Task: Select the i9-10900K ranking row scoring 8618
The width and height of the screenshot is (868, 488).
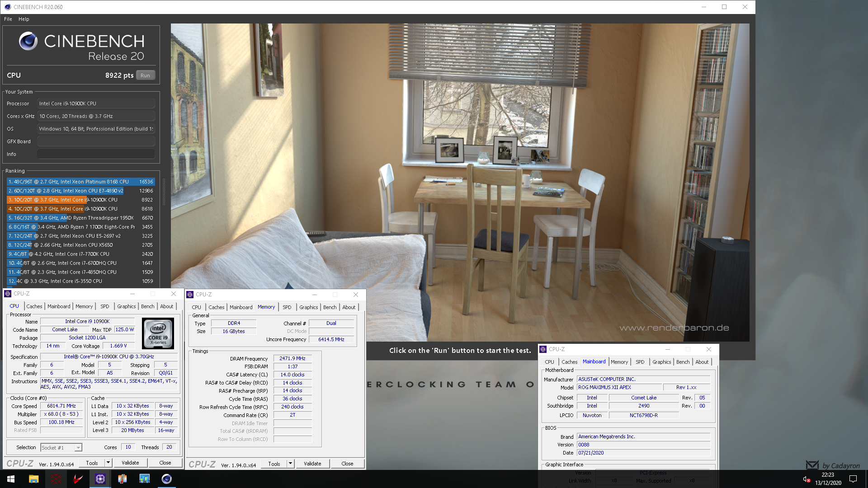Action: 81,209
